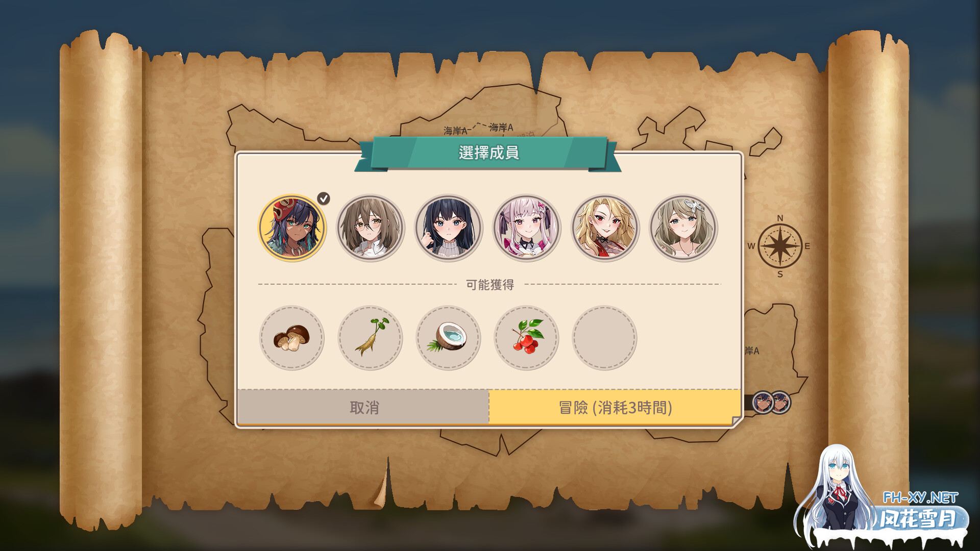
Task: Select the black-haired girl in sweater
Action: 449,228
